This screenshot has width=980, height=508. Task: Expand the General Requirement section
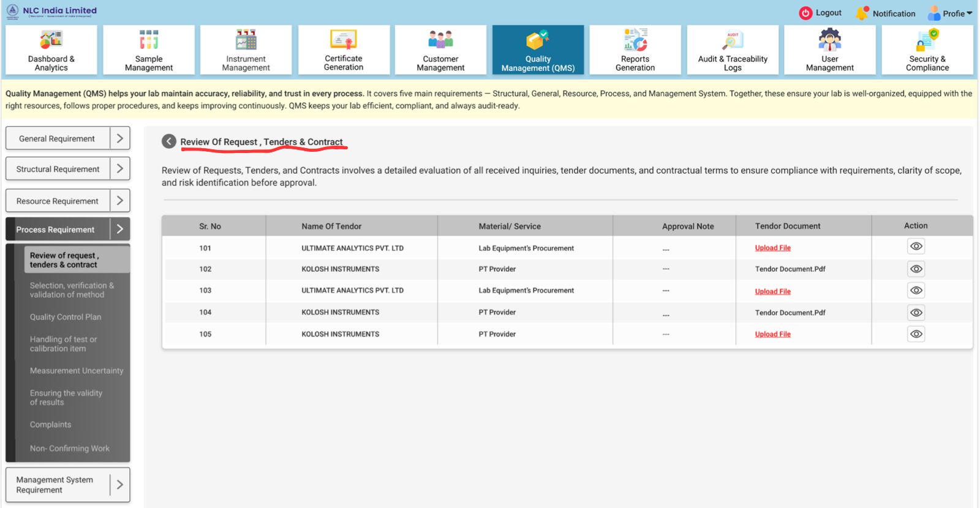[x=120, y=138]
